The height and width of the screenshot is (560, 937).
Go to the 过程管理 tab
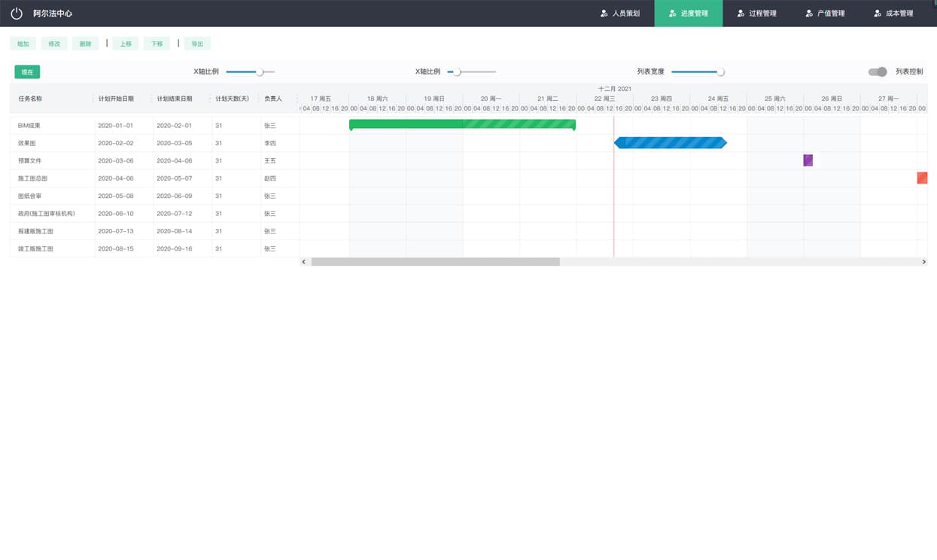[756, 14]
